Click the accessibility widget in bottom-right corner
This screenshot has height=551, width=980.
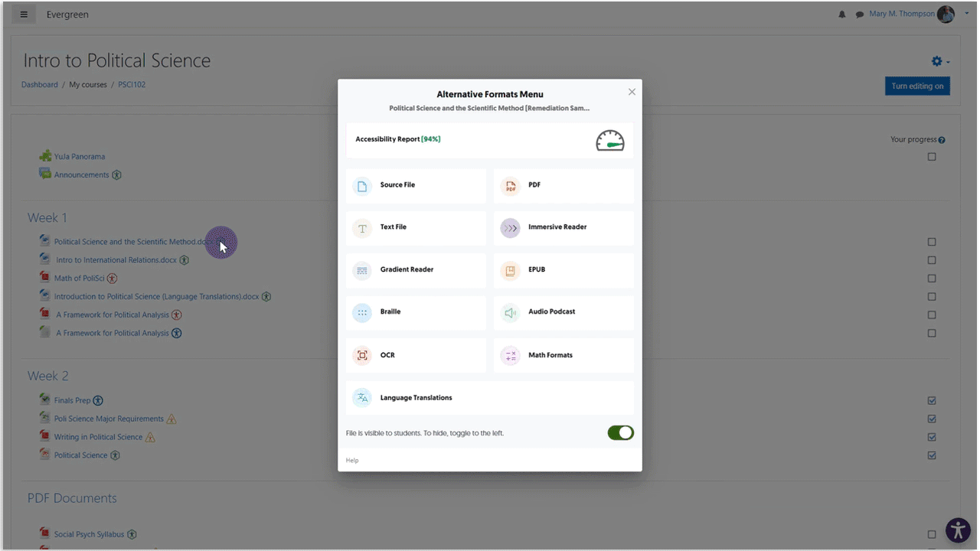pos(958,530)
